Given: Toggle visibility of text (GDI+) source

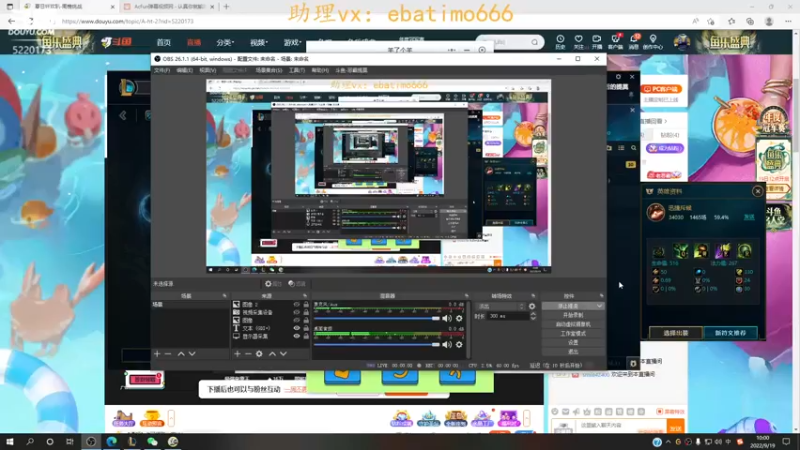Looking at the screenshot, I should pos(296,328).
